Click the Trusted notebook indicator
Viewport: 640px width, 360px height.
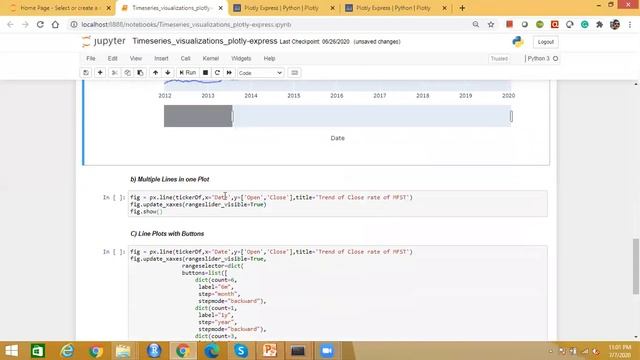(x=499, y=59)
